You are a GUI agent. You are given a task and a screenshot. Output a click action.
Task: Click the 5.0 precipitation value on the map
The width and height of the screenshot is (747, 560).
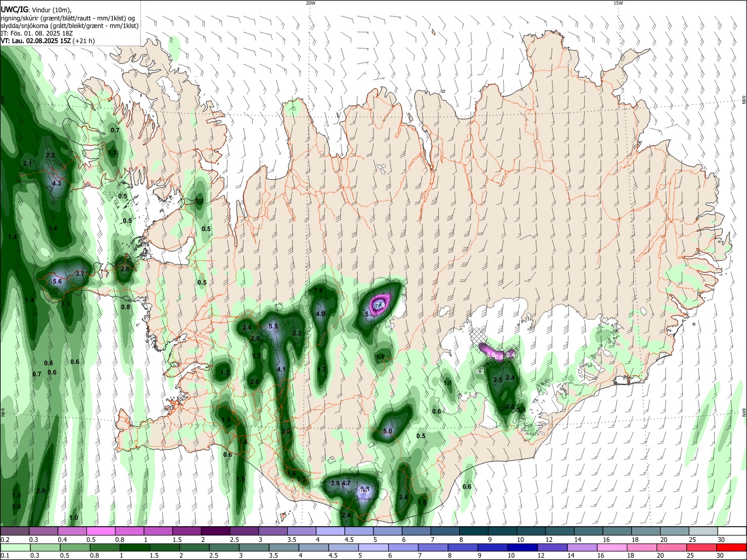(x=388, y=432)
